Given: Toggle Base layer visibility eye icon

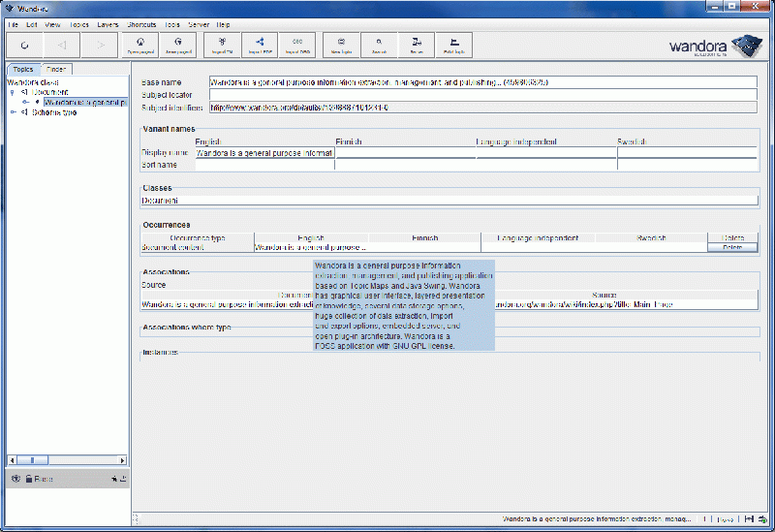Looking at the screenshot, I should pyautogui.click(x=15, y=480).
